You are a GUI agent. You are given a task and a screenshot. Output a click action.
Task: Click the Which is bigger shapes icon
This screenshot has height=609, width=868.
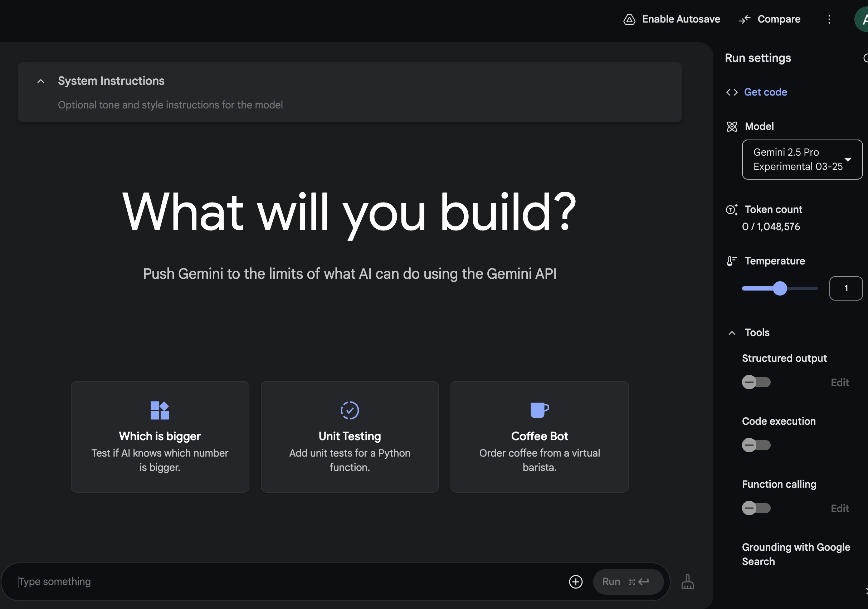[x=160, y=410]
